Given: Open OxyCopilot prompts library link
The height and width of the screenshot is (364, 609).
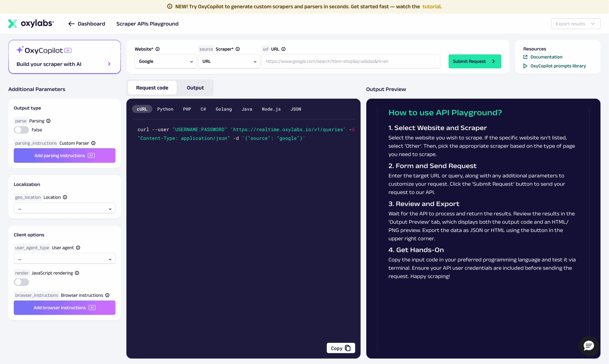Looking at the screenshot, I should click(558, 66).
